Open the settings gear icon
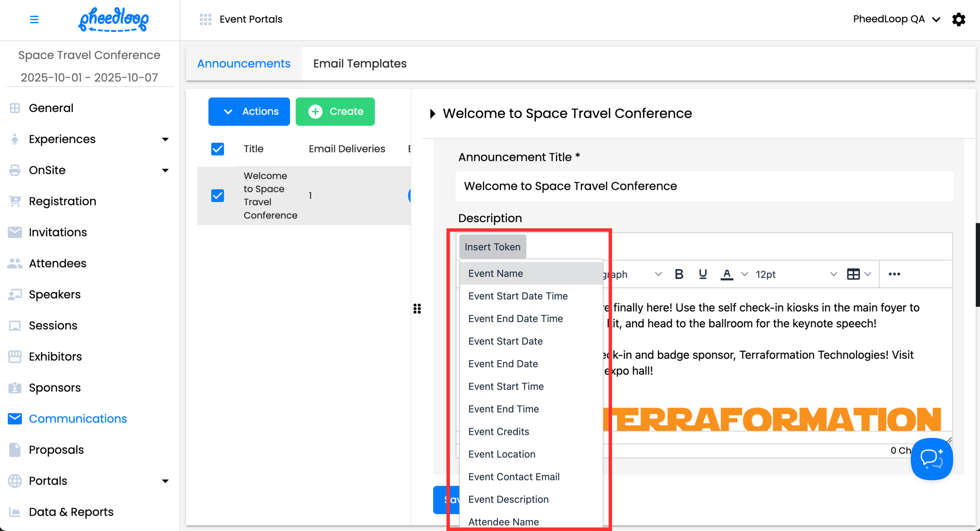980x531 pixels. coord(958,19)
